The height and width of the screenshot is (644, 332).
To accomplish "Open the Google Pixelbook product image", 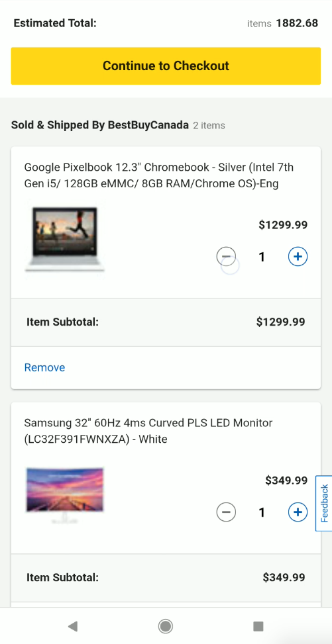I will tap(64, 240).
